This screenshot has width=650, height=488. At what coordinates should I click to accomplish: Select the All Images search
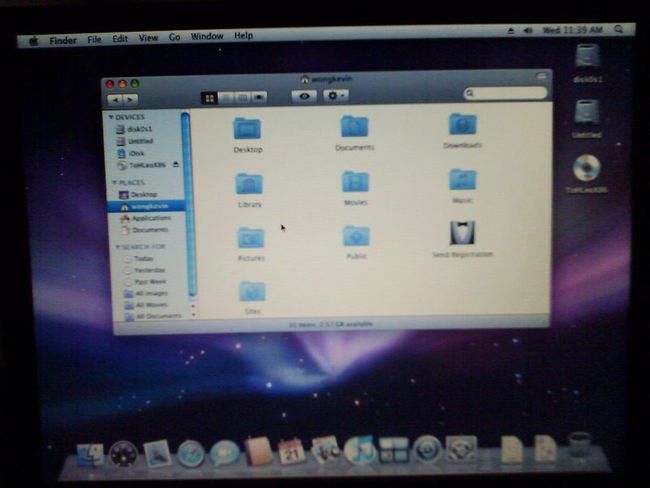click(153, 293)
